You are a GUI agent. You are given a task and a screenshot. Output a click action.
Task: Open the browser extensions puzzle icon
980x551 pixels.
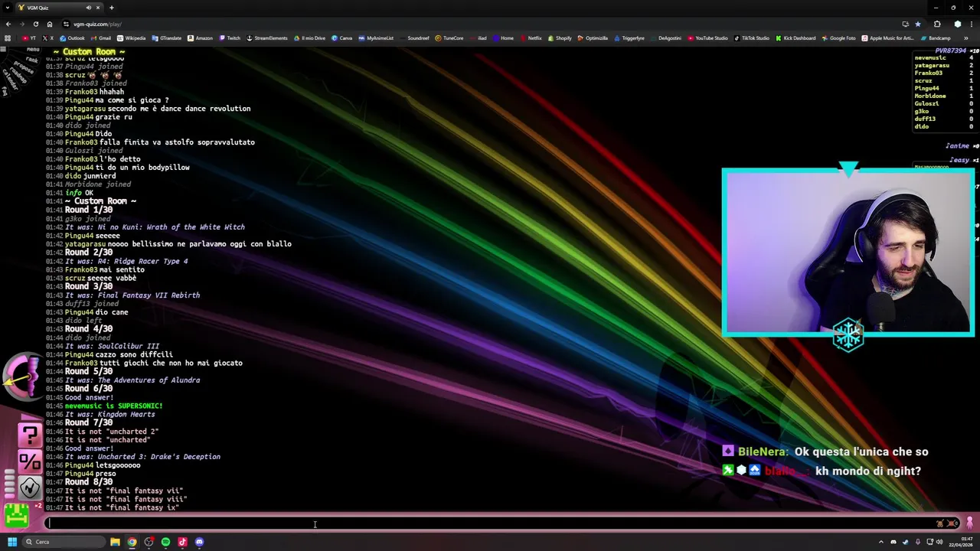937,24
